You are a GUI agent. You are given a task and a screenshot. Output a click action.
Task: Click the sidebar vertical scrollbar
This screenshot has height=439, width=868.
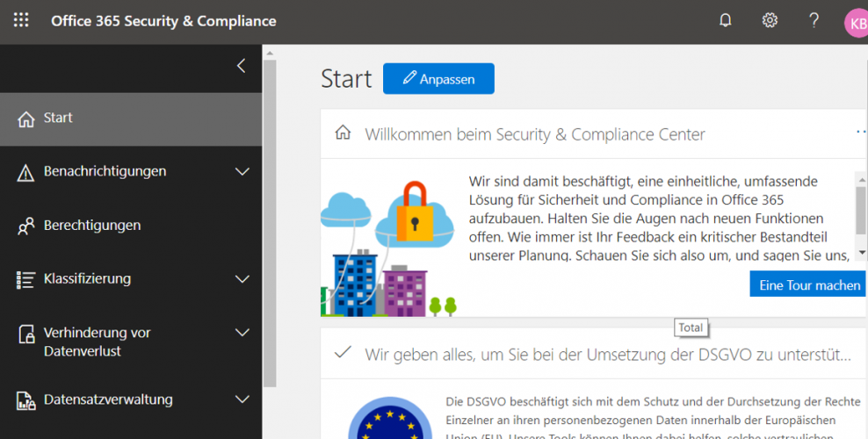(270, 223)
